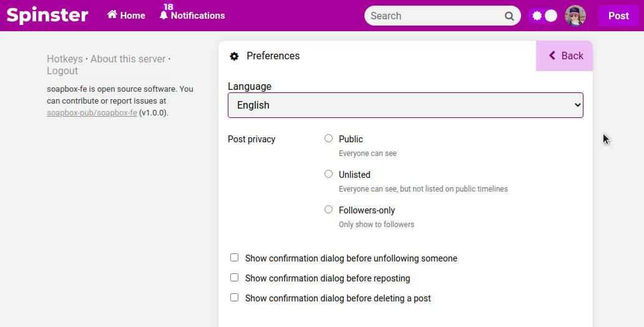Click the search magnifier icon
644x327 pixels.
[509, 16]
